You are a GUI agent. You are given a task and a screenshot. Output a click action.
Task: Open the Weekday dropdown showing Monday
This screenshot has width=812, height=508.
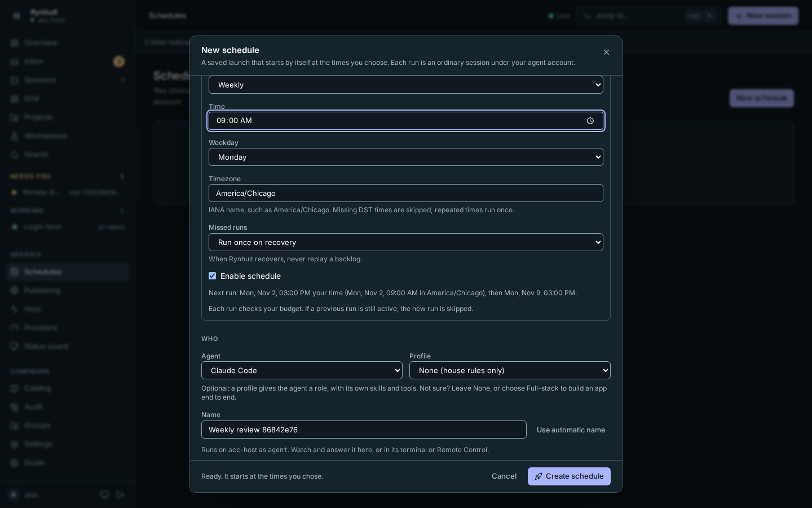pos(406,157)
